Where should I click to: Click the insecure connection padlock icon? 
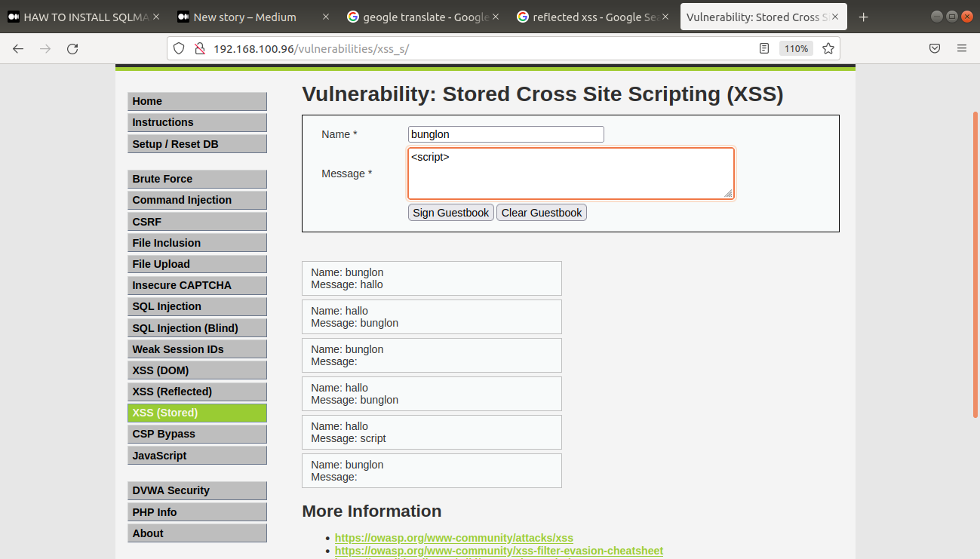tap(200, 49)
